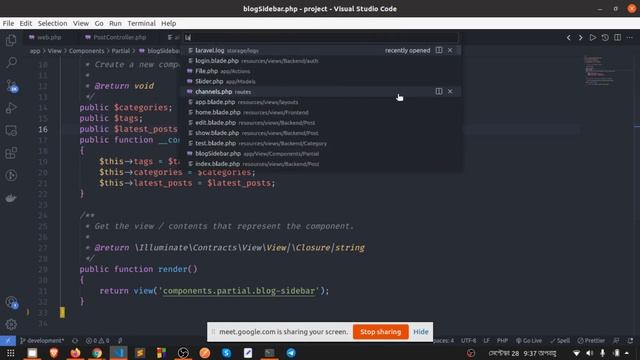This screenshot has width=640, height=360.
Task: Change the PHP language mode in the status bar
Action: pos(502,340)
